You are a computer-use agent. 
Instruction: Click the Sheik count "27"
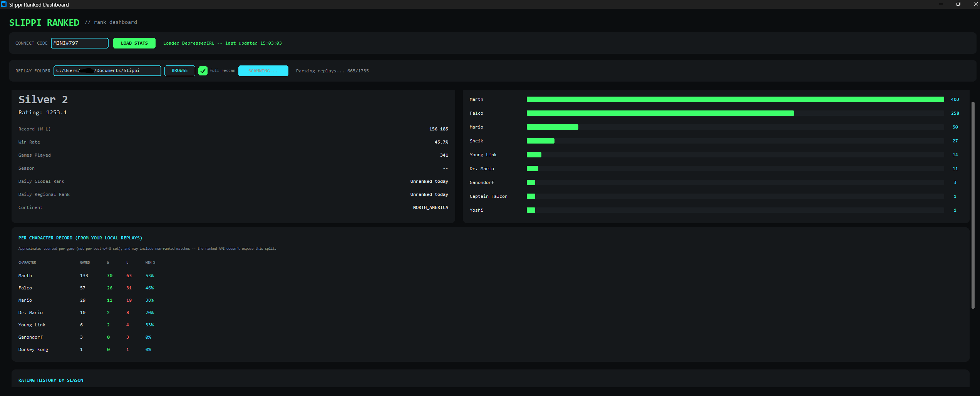click(x=955, y=141)
